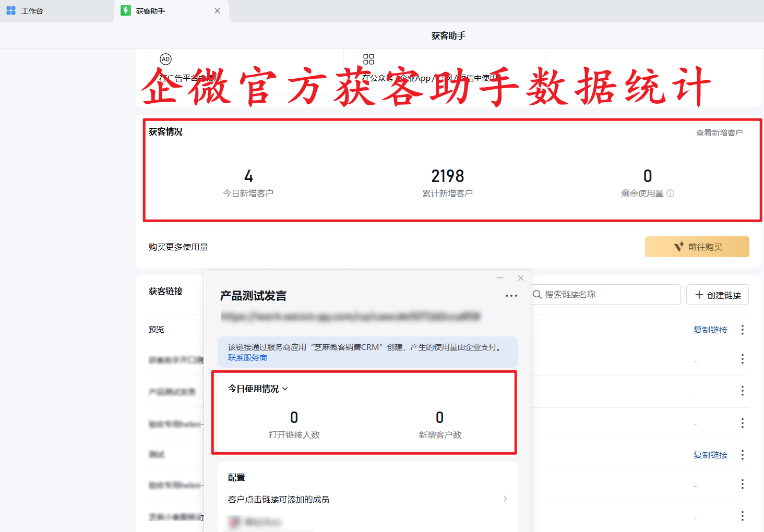Close the 产品测试发言 popup
Image resolution: width=764 pixels, height=532 pixels.
click(521, 278)
